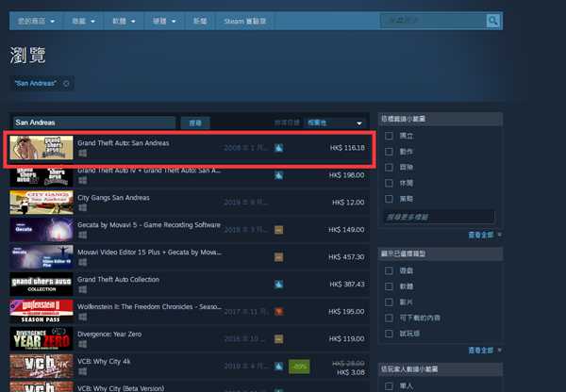Click review icon on Grand Theft Auto: San Andreas
The width and height of the screenshot is (566, 392).
278,148
